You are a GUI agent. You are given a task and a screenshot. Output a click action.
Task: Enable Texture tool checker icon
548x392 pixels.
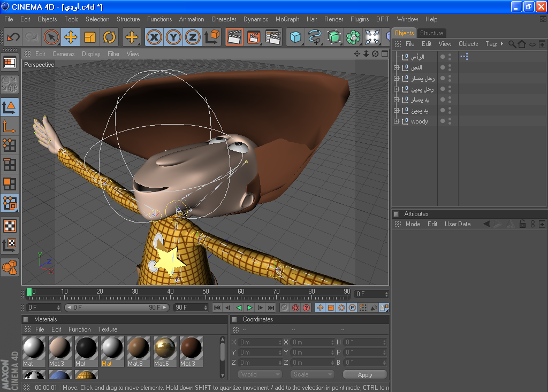[x=10, y=226]
